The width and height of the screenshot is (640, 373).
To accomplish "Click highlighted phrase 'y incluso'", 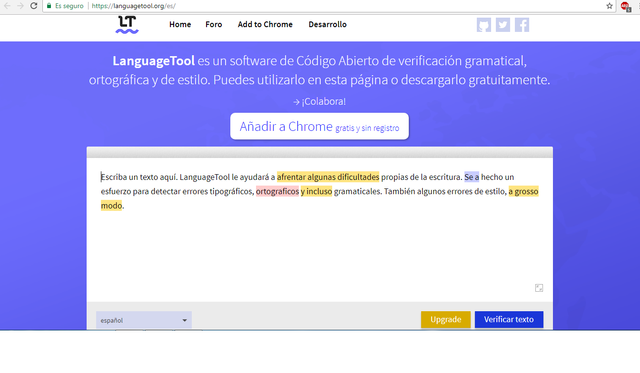I will [316, 191].
